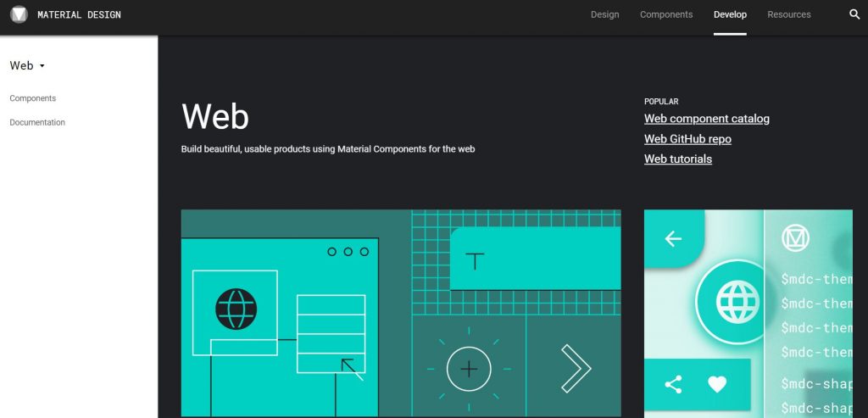Click the Material Design logo icon

tap(19, 15)
